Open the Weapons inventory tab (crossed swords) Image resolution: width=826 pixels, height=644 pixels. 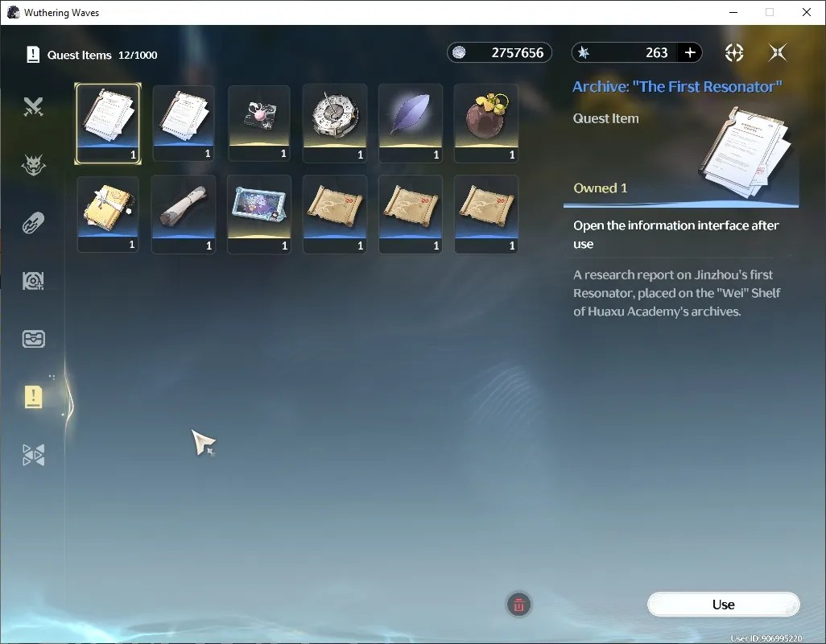(x=33, y=107)
